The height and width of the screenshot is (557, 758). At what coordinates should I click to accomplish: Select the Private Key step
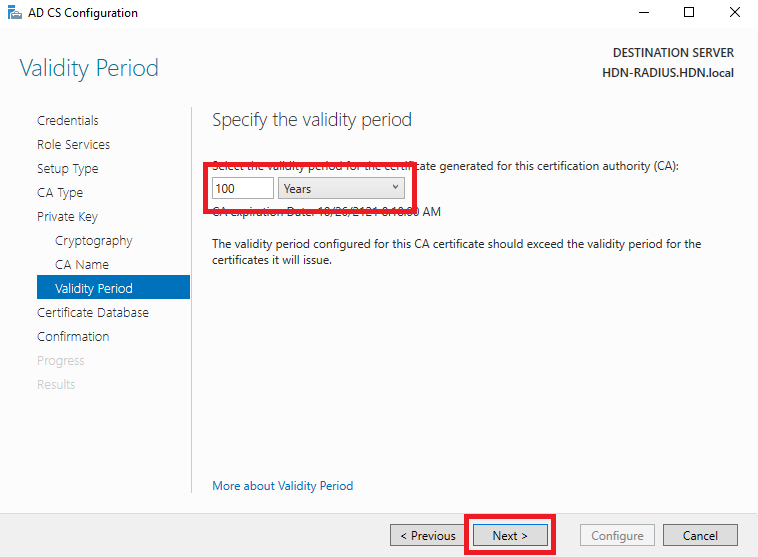point(67,217)
